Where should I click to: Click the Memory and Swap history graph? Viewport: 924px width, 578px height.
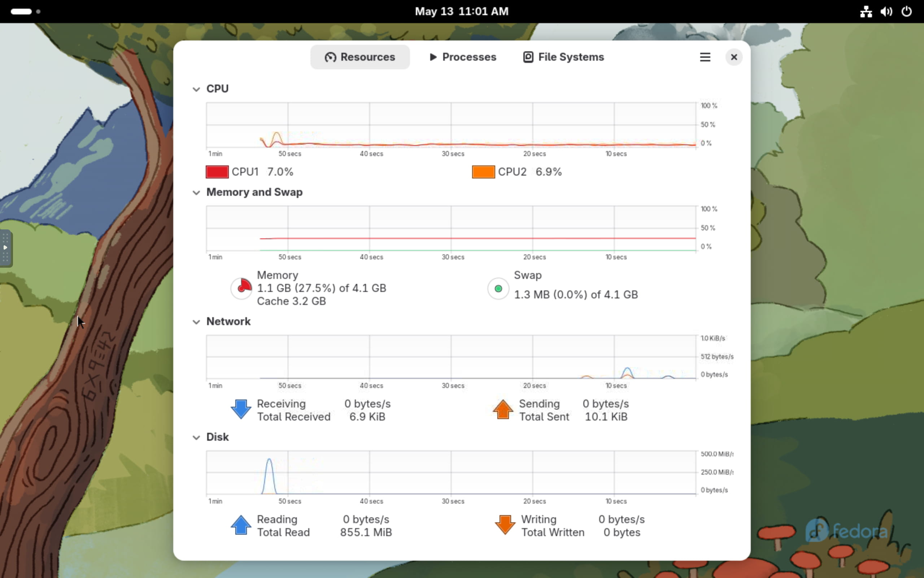point(451,228)
